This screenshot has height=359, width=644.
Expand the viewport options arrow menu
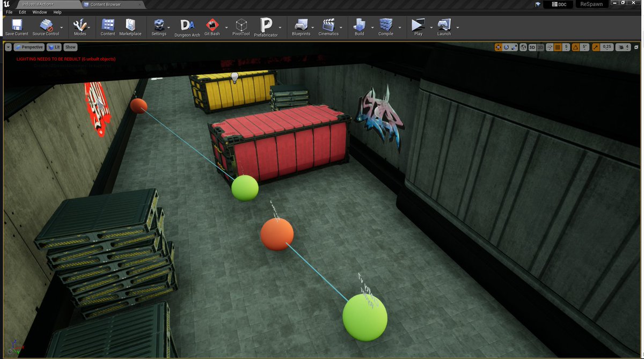coord(8,47)
